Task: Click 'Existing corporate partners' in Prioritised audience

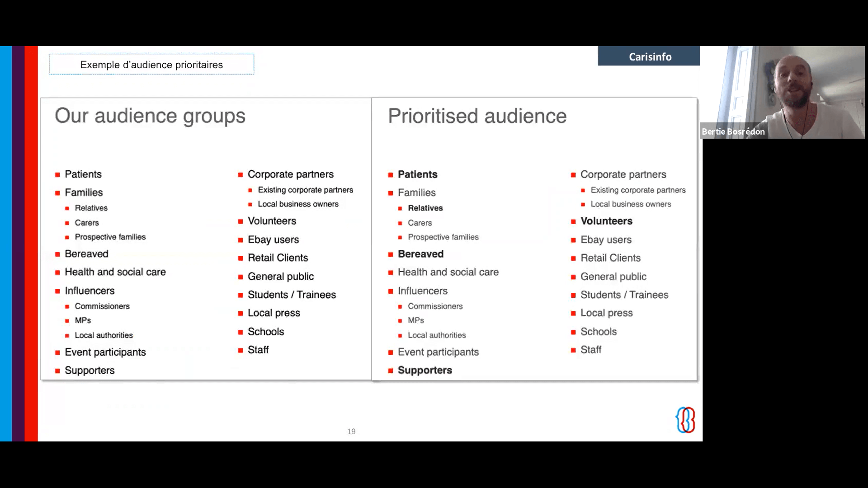Action: [638, 190]
